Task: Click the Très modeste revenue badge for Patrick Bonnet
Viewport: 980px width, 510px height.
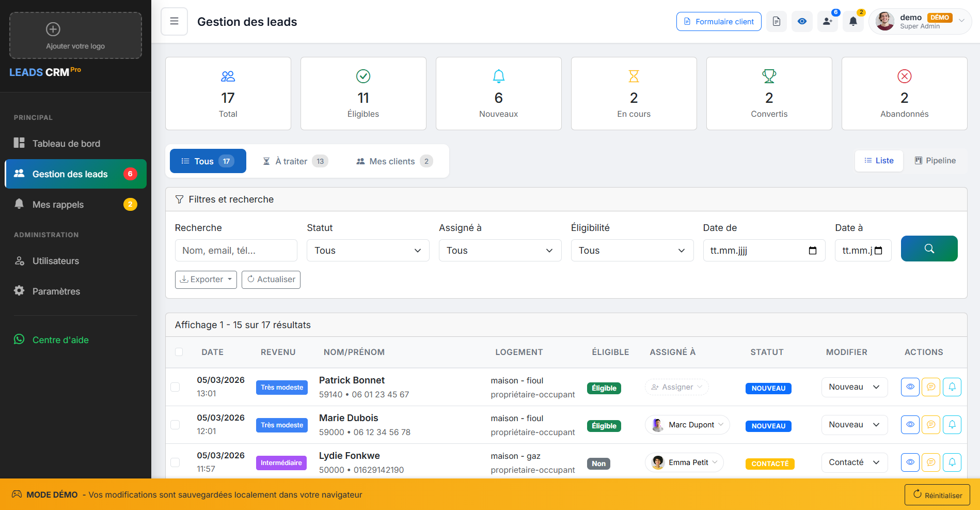Action: (x=281, y=387)
